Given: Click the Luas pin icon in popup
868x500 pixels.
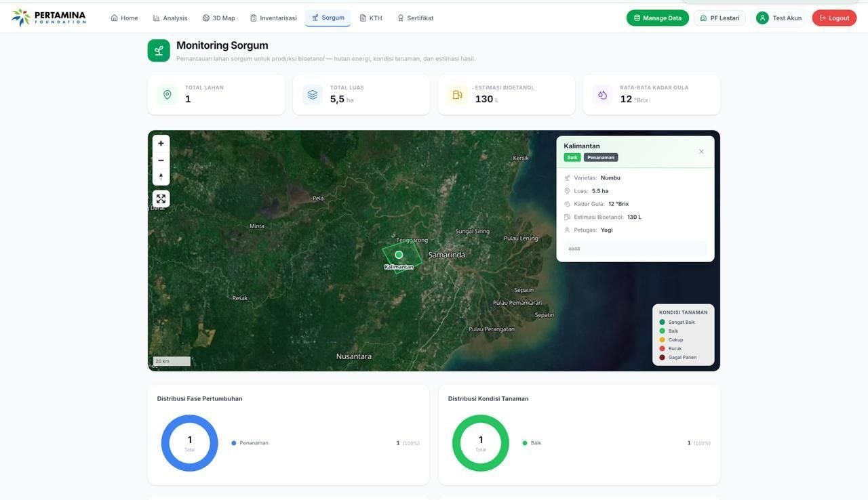Looking at the screenshot, I should 567,191.
